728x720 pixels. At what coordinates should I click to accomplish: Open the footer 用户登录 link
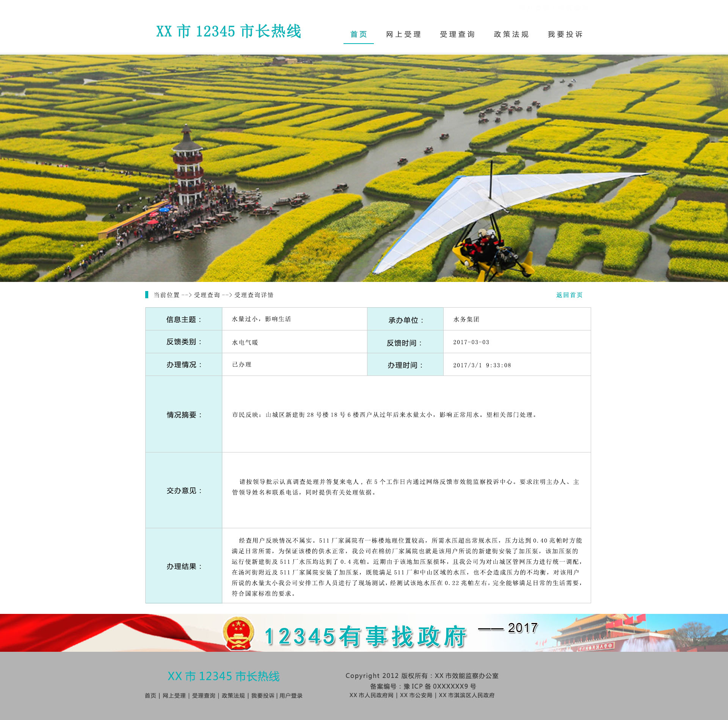pyautogui.click(x=291, y=696)
